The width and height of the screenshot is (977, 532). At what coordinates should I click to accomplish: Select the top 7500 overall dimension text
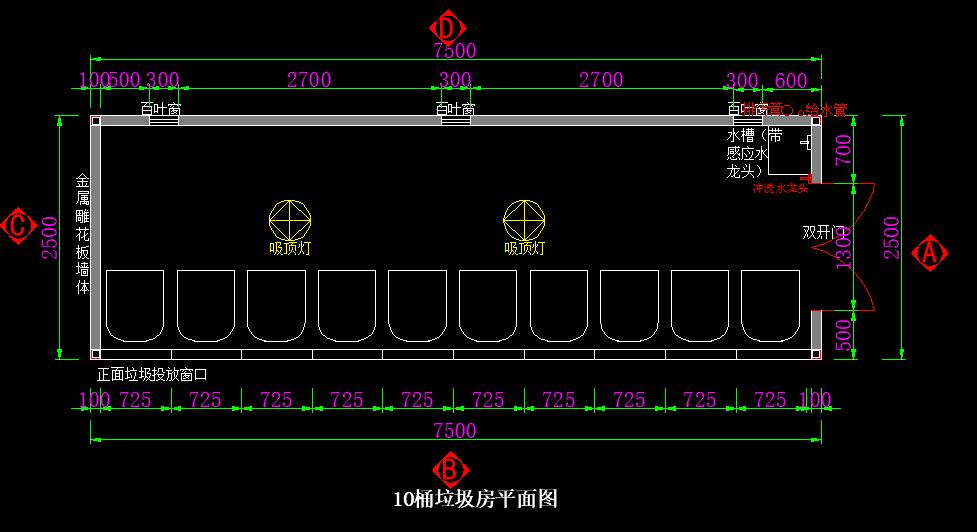455,51
